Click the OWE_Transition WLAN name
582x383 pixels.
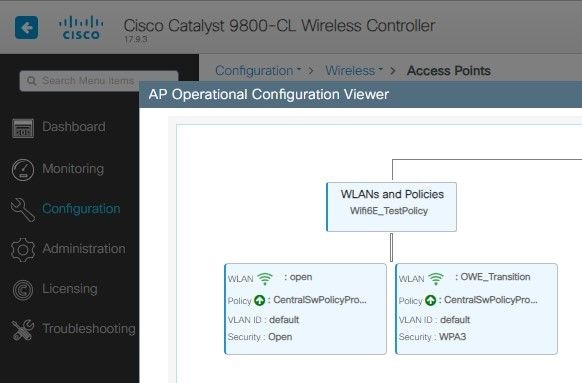click(496, 277)
